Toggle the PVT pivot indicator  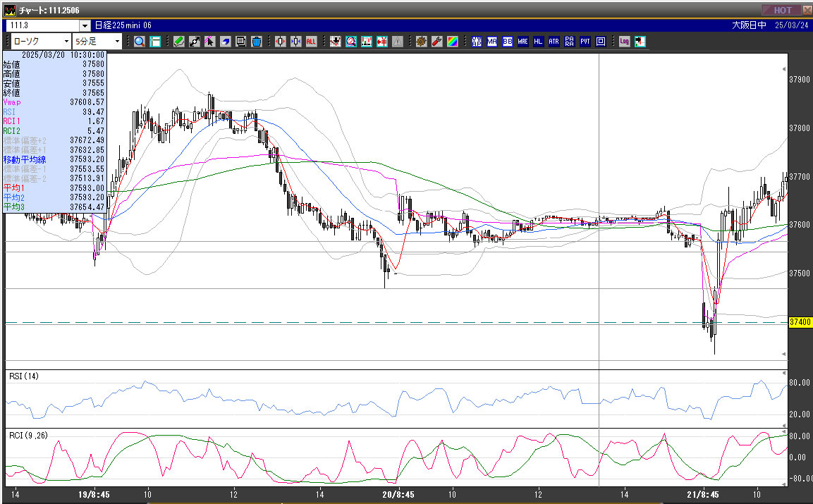pos(585,42)
